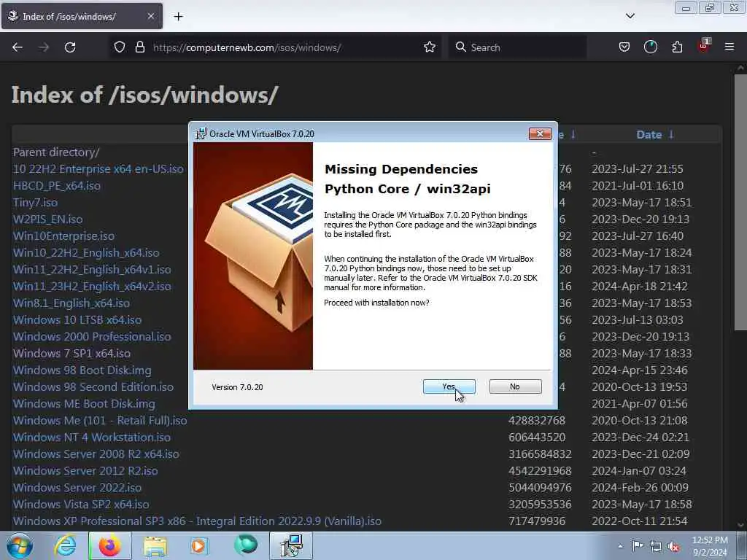This screenshot has height=560, width=747.
Task: View site security padlock info
Action: [x=139, y=47]
